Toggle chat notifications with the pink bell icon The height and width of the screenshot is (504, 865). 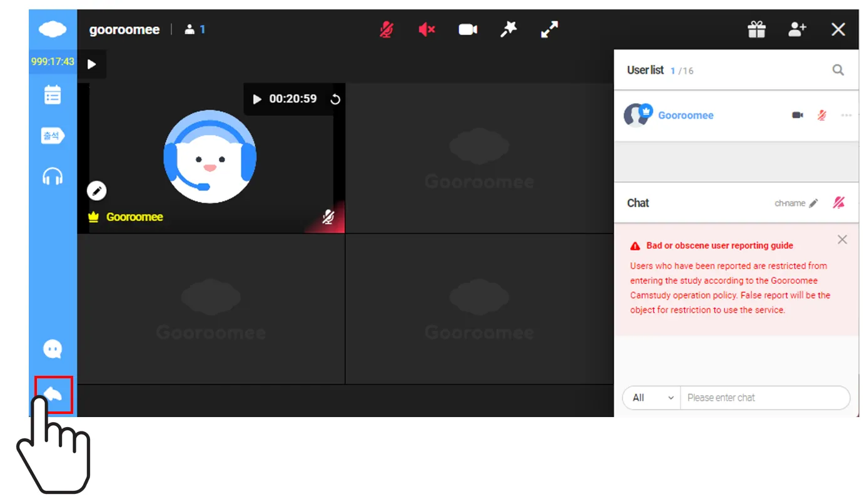(x=839, y=203)
